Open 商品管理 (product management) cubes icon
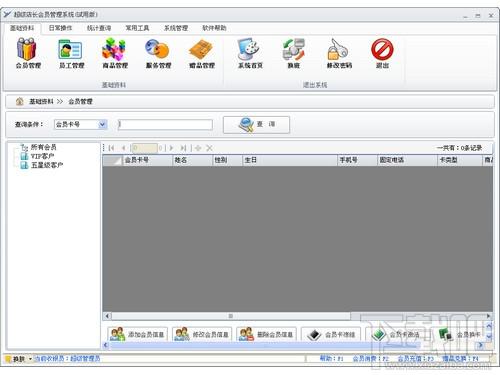 [115, 53]
